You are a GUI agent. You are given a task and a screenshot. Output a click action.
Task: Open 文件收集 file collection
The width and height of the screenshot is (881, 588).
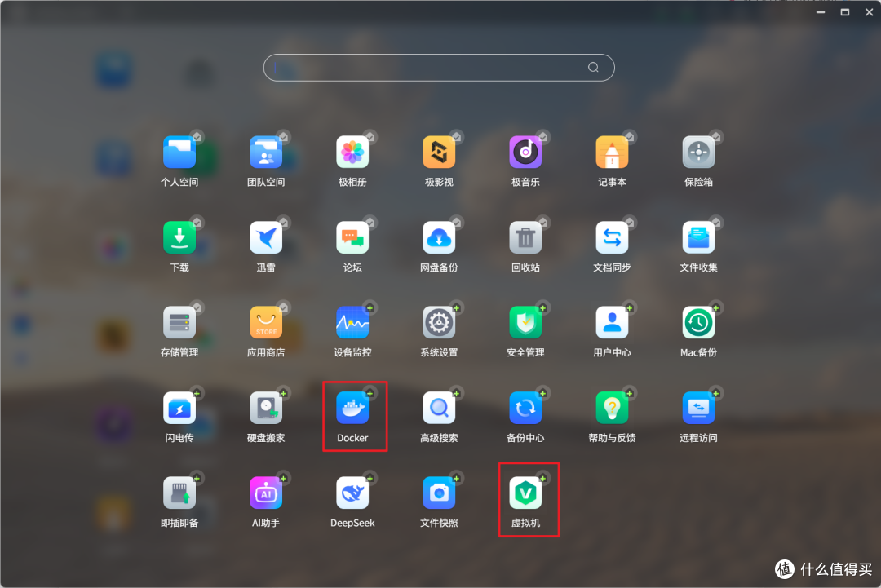point(698,237)
